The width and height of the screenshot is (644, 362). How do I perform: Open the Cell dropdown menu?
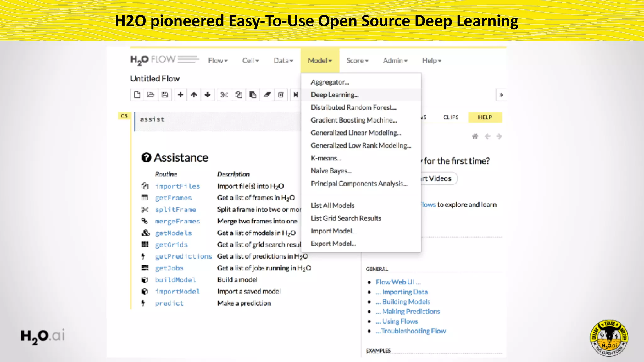click(251, 60)
